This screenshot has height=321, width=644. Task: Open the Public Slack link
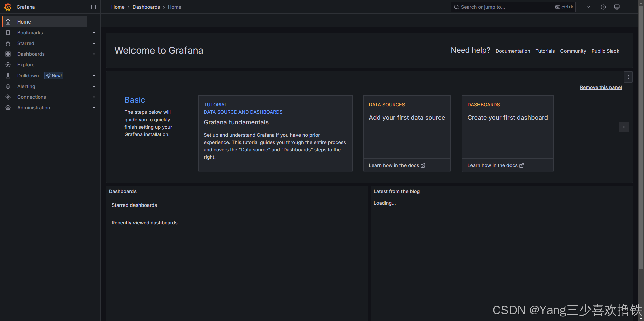[x=605, y=51]
